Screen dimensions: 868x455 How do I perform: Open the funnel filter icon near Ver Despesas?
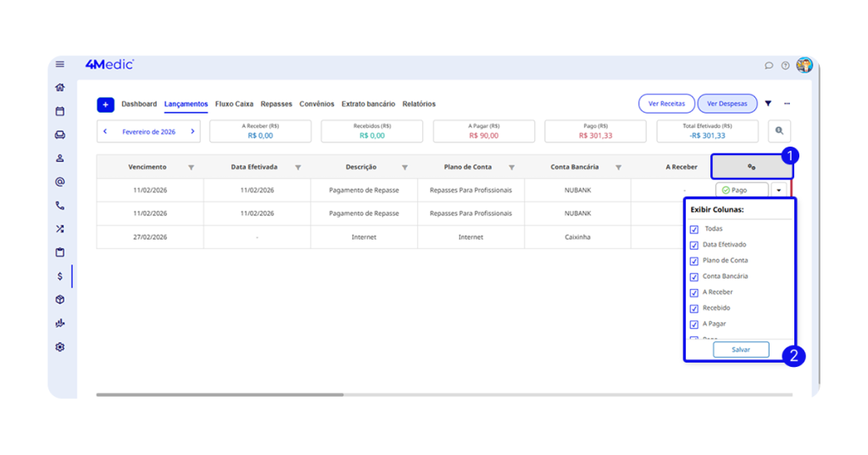click(768, 103)
